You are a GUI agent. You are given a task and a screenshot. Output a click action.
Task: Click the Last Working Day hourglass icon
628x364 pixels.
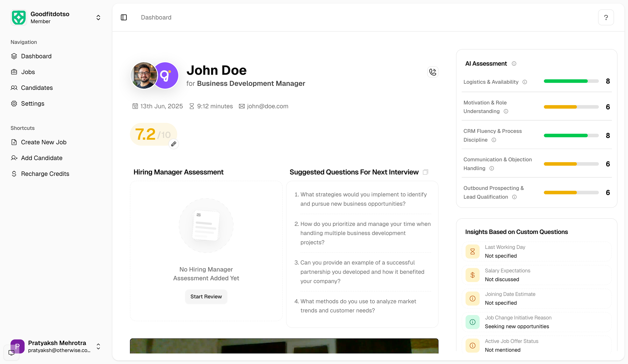pos(472,252)
